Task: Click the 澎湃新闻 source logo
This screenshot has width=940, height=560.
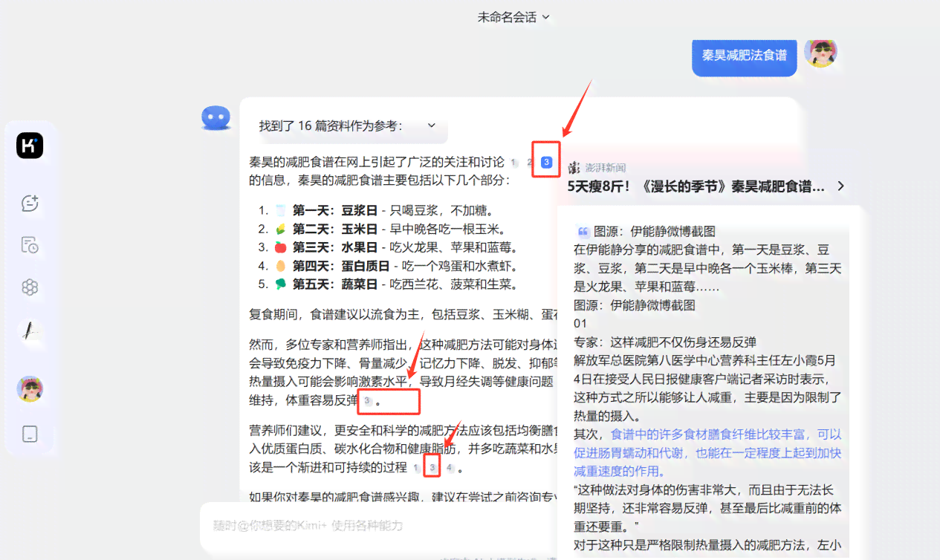Action: click(574, 168)
